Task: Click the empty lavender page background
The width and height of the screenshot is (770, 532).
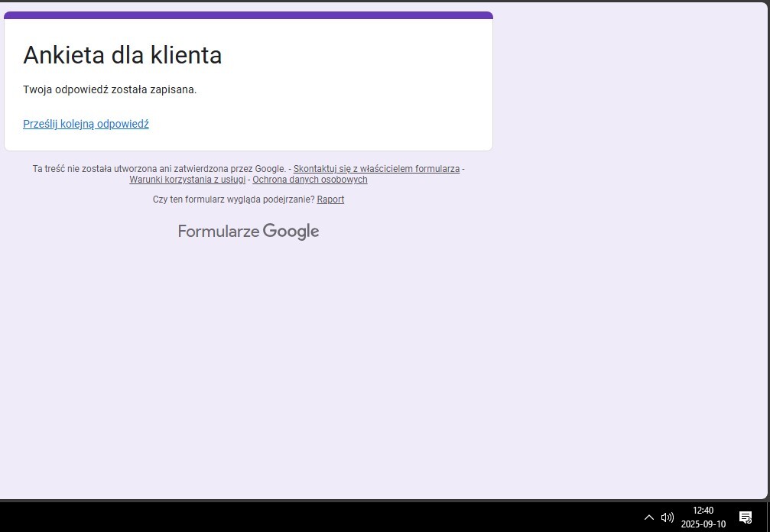Action: click(x=612, y=306)
